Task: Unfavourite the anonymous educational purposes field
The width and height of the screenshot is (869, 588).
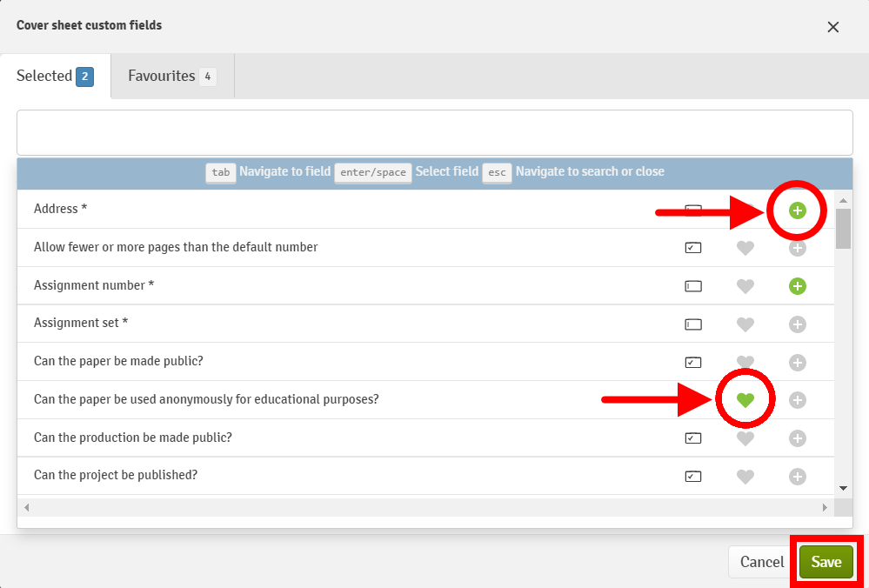Action: tap(745, 400)
